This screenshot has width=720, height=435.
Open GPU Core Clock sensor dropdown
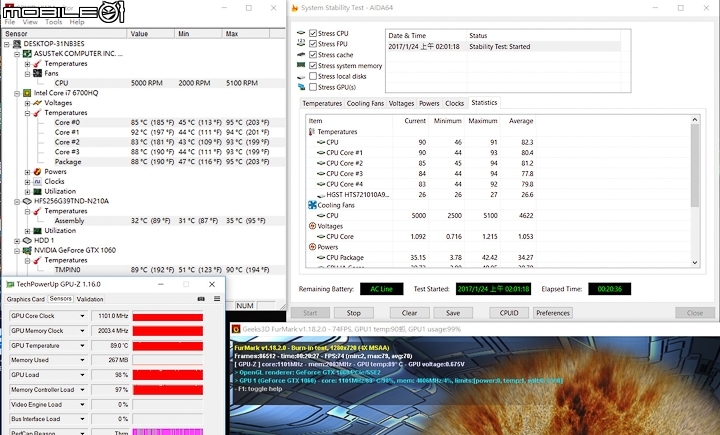point(83,316)
